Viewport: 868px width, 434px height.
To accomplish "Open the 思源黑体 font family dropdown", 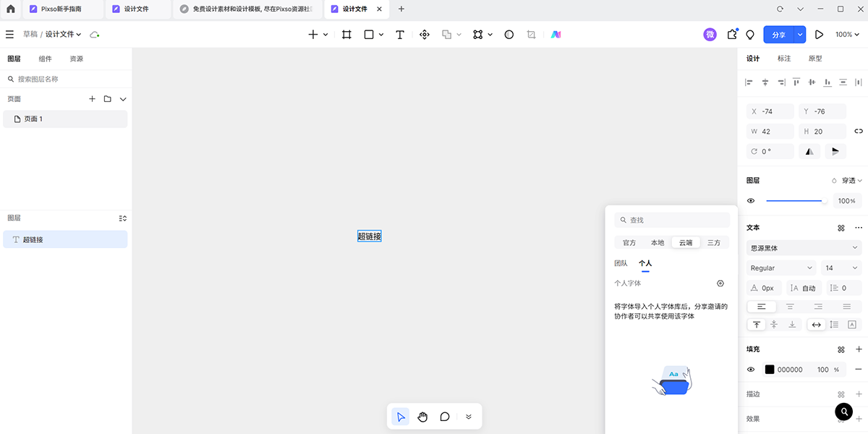I will click(x=803, y=248).
